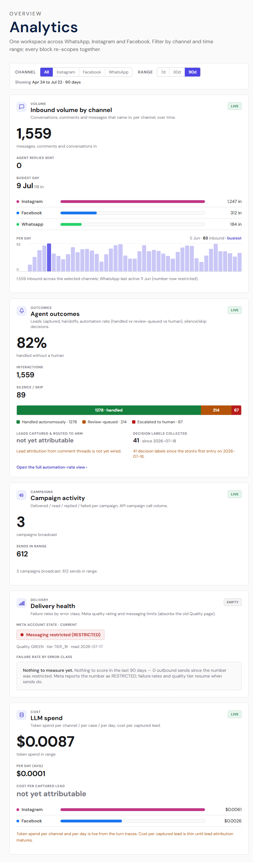Click the Messaging restricted (RESTRICTED) pill
Screen dimensions: 253x868
(60, 635)
